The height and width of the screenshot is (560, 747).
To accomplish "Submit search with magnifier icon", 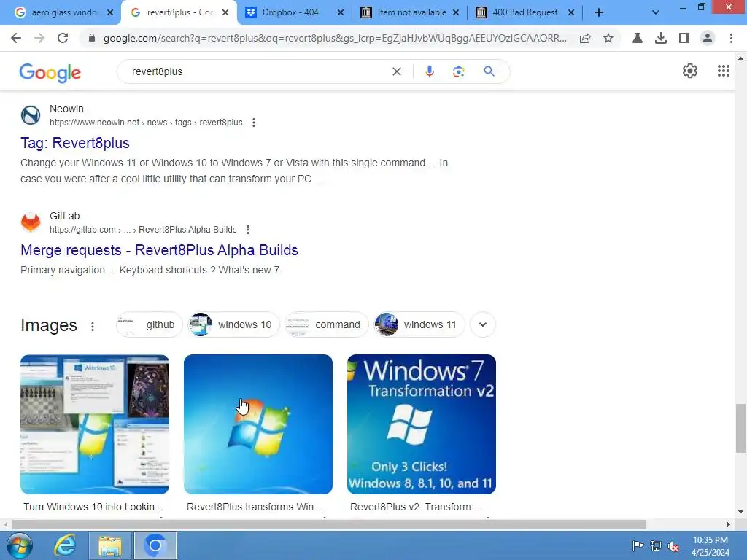I will coord(489,71).
